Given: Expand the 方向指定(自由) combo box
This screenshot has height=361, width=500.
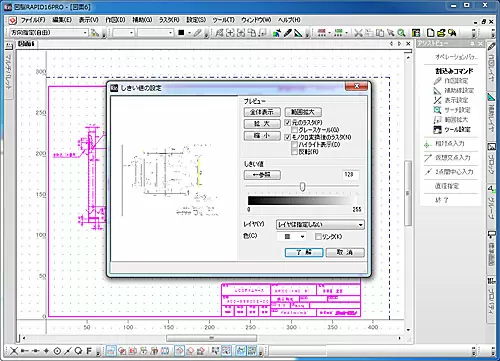Looking at the screenshot, I should (49, 33).
